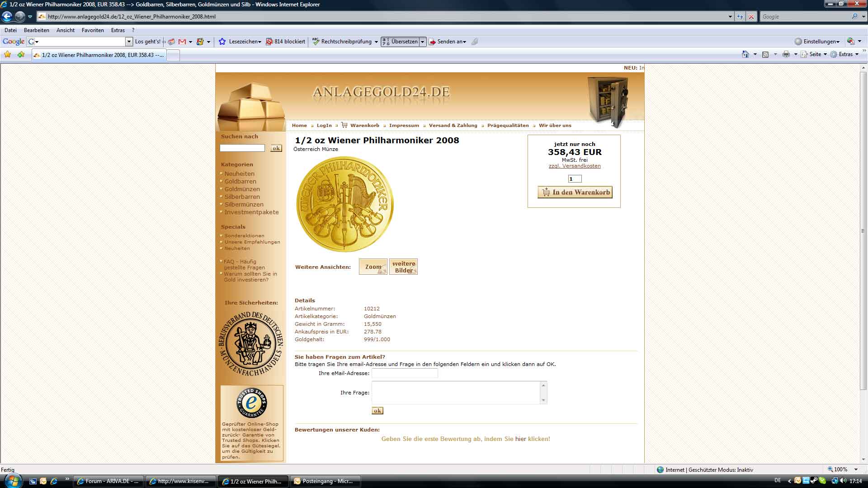Click the In den Warenkorb button

575,192
